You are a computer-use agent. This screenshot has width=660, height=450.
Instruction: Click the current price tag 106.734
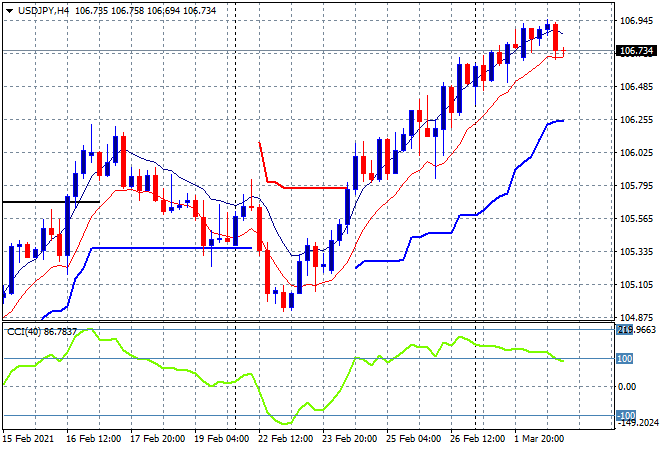tap(636, 51)
